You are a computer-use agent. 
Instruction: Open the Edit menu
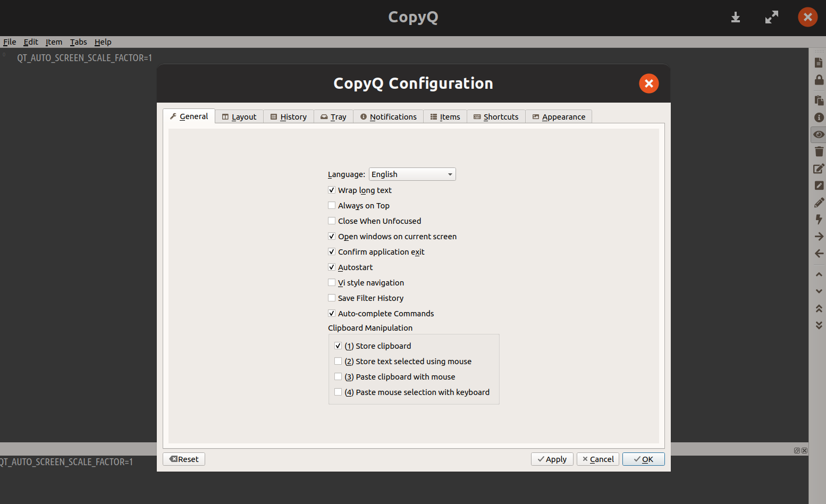click(31, 42)
